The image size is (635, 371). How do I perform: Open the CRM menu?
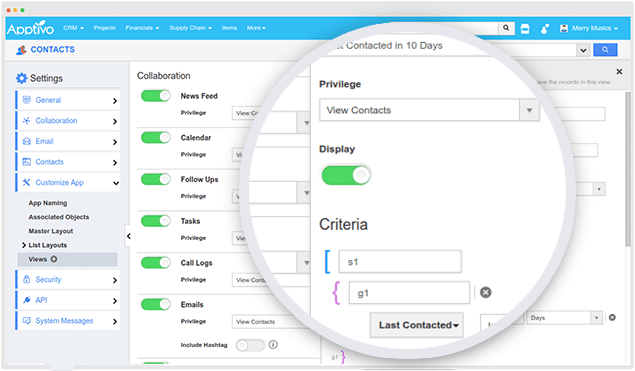click(73, 28)
